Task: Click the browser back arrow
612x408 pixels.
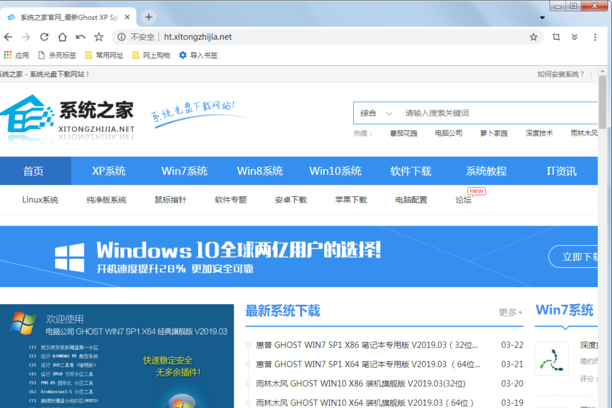Action: pos(8,37)
